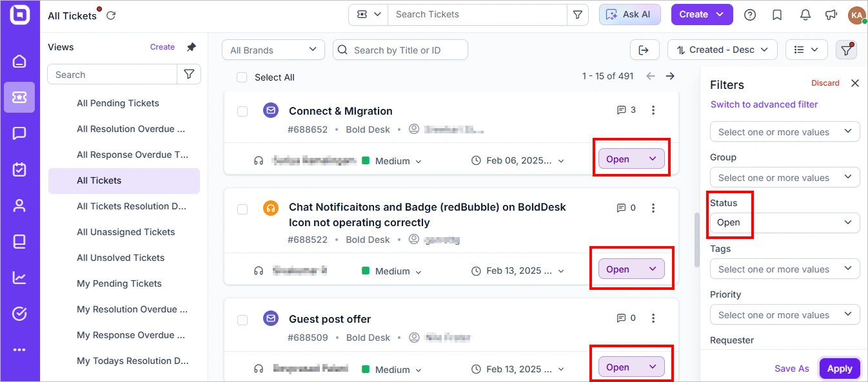Open the Contacts person icon
This screenshot has width=868, height=382.
19,205
